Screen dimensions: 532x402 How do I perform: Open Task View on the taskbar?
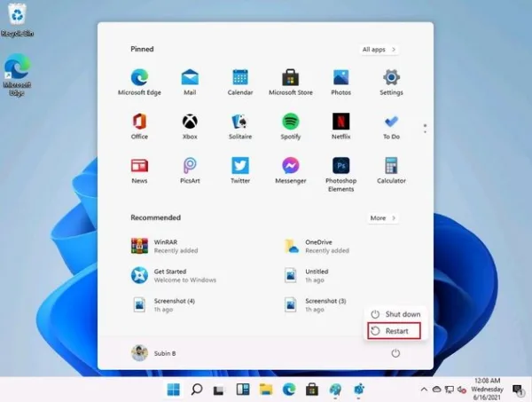[219, 390]
